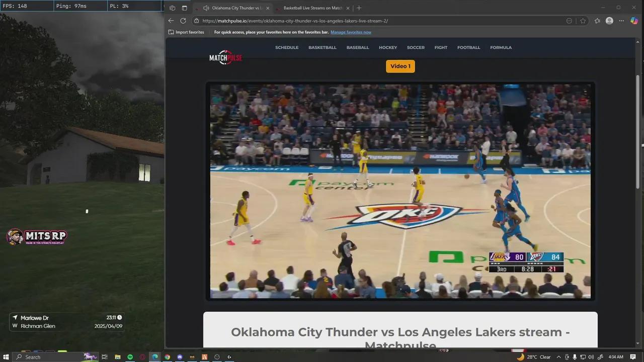Open the clock showing 4:34 AM
Screen dimensions: 644x362
click(616, 357)
